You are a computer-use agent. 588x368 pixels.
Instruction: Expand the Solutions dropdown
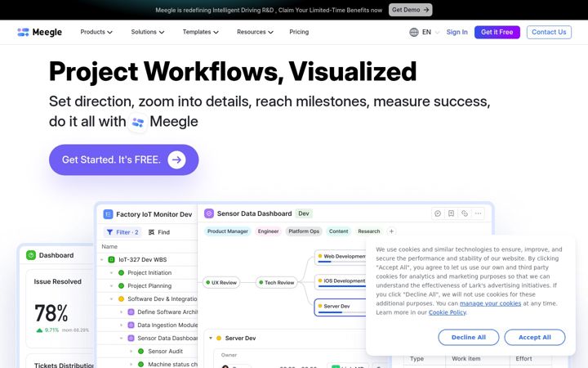(148, 32)
